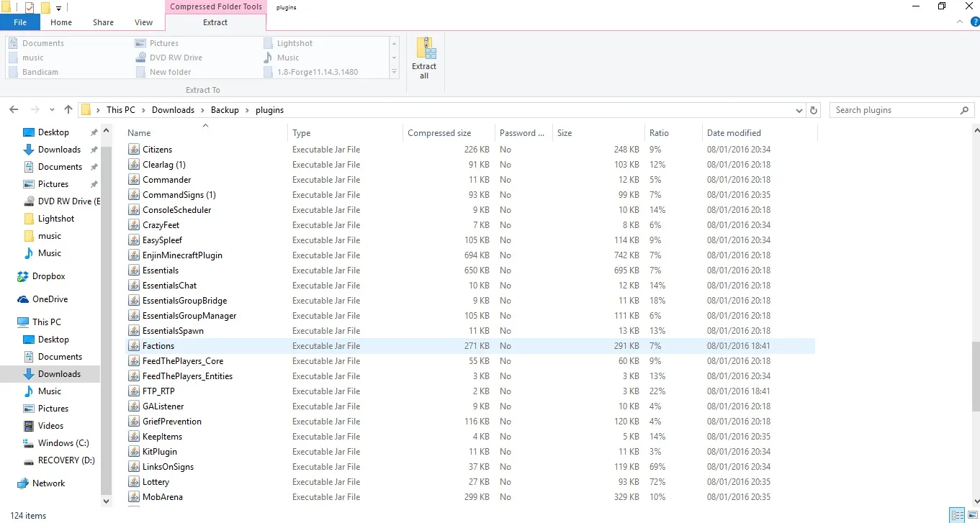Open the File menu tab

(x=20, y=22)
